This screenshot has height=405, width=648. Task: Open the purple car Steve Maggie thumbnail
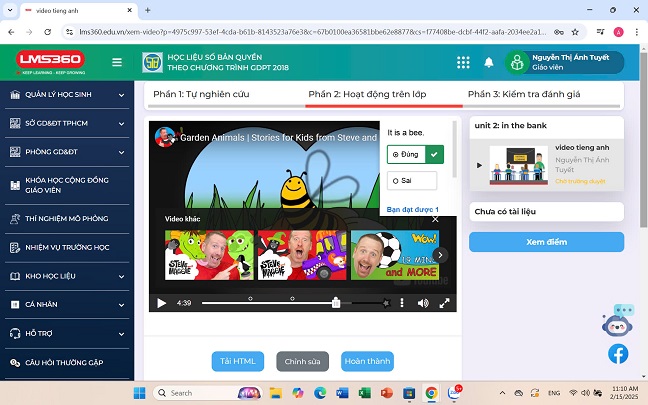click(302, 255)
